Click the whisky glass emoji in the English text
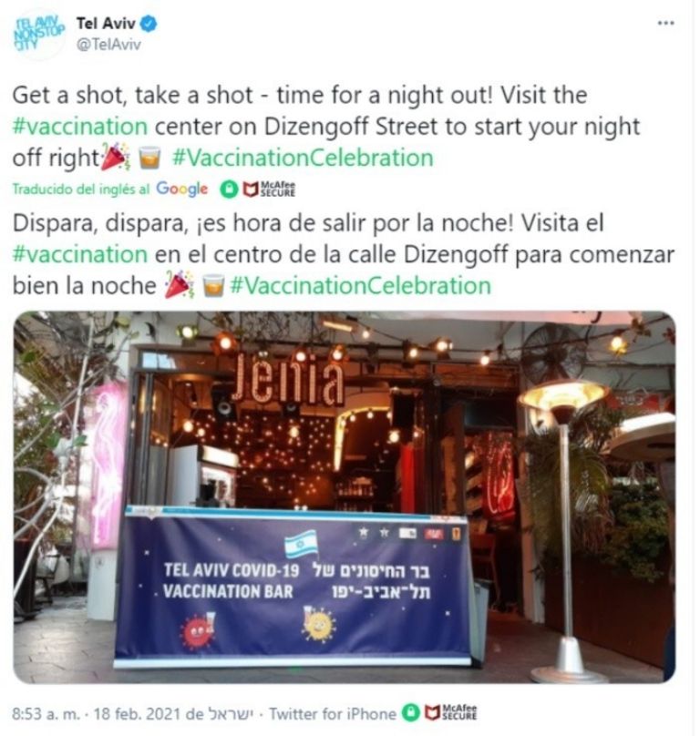Image resolution: width=700 pixels, height=736 pixels. (x=149, y=158)
